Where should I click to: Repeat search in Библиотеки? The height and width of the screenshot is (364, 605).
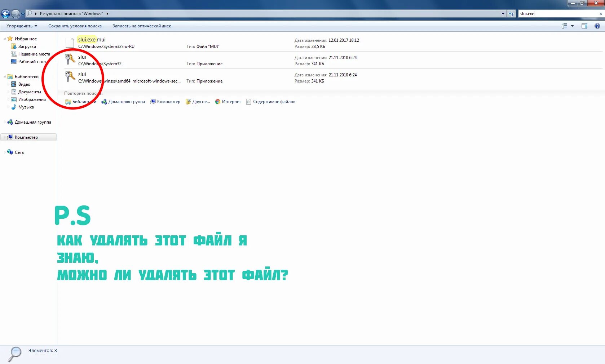[x=81, y=102]
